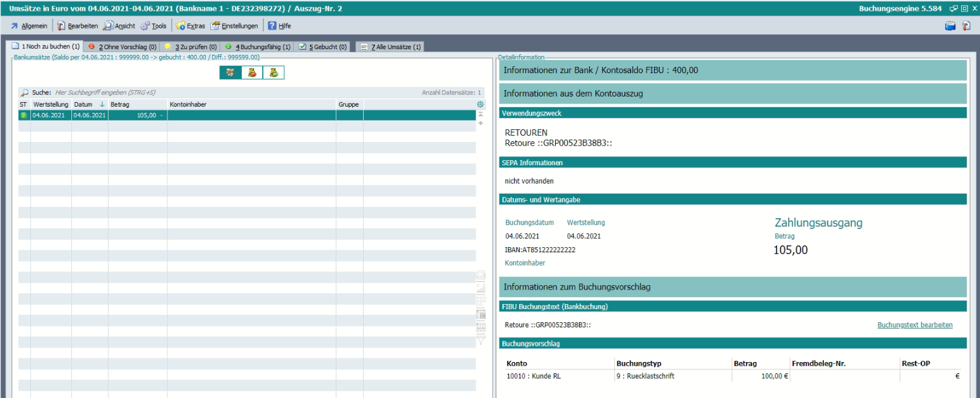Select the 105,00 transaction row
The image size is (980, 398).
pyautogui.click(x=189, y=115)
